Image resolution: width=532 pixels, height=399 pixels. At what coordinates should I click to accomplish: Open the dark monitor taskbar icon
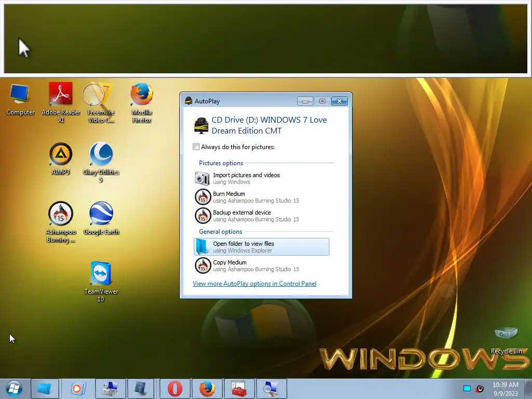coord(140,389)
